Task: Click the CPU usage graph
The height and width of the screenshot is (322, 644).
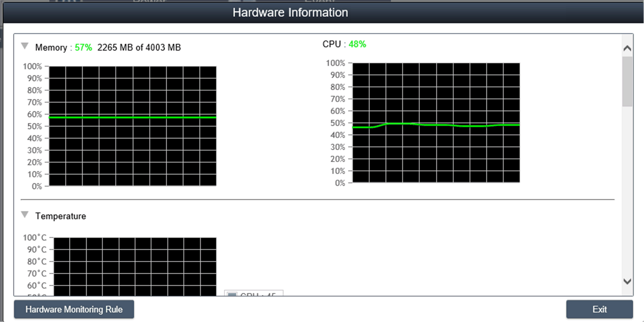Action: [x=436, y=123]
